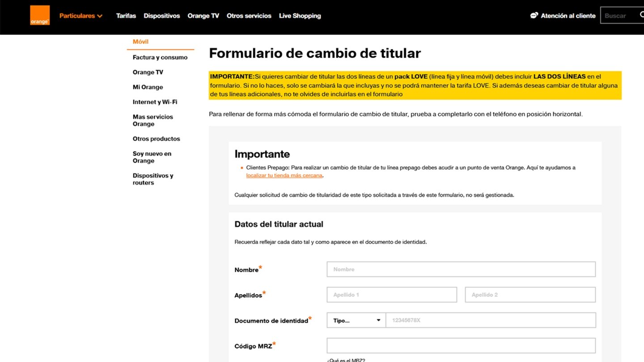
Task: Open the Atención al cliente chat icon
Action: (534, 16)
